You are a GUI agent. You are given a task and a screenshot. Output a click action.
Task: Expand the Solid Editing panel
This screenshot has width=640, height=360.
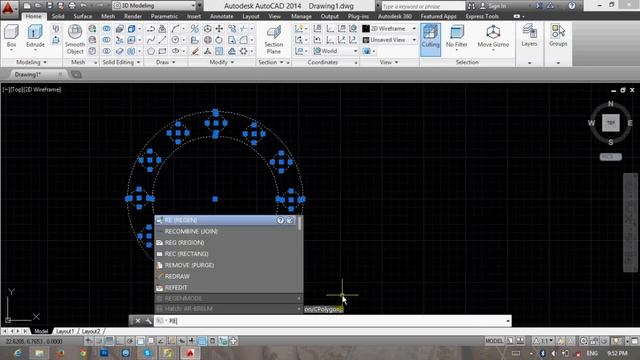pyautogui.click(x=121, y=62)
